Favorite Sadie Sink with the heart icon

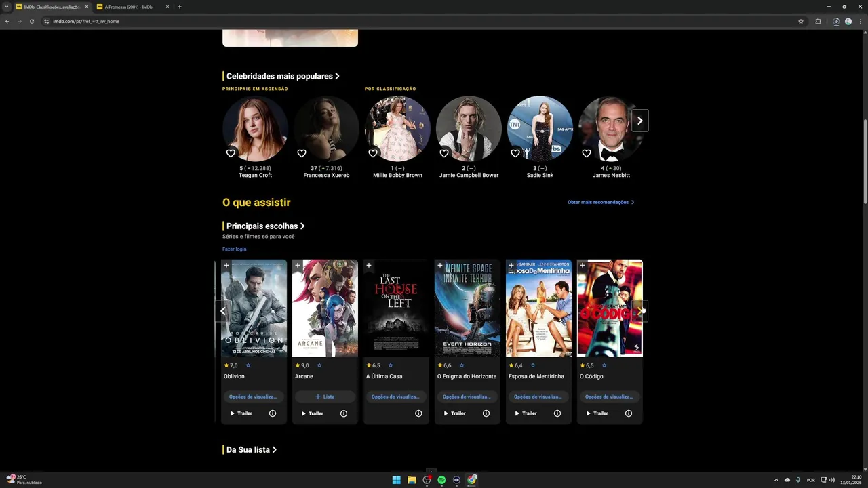[x=515, y=153]
